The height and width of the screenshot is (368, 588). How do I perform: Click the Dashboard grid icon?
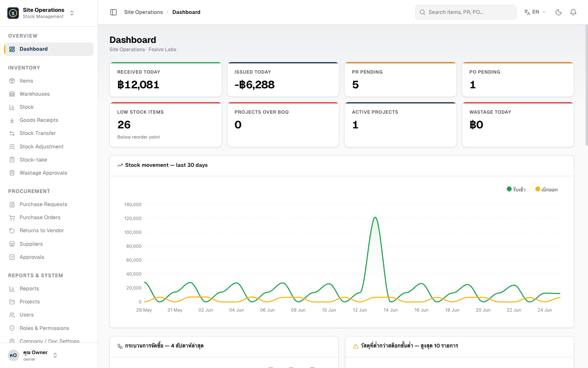tap(12, 49)
